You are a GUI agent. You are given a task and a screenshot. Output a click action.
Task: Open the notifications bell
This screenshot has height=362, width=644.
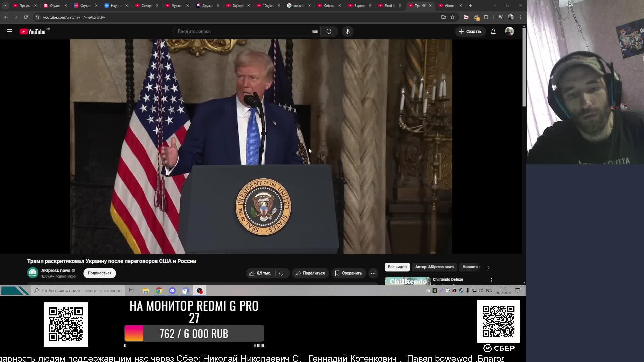493,31
